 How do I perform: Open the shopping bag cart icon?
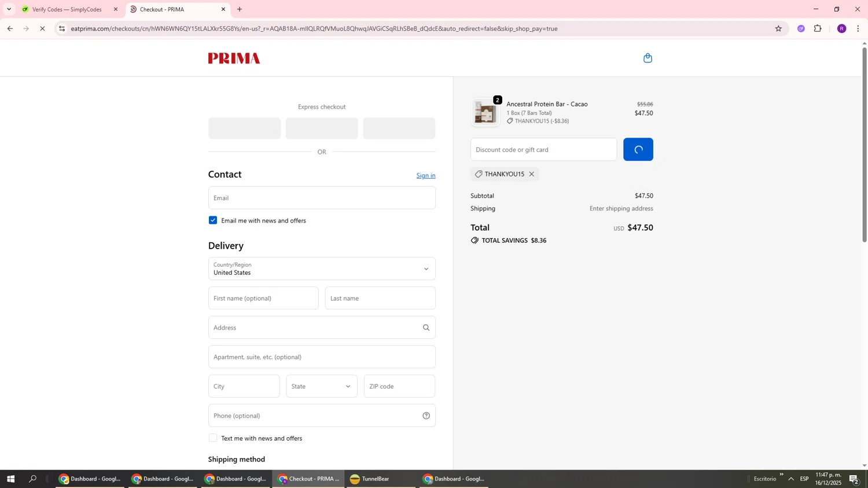click(648, 58)
